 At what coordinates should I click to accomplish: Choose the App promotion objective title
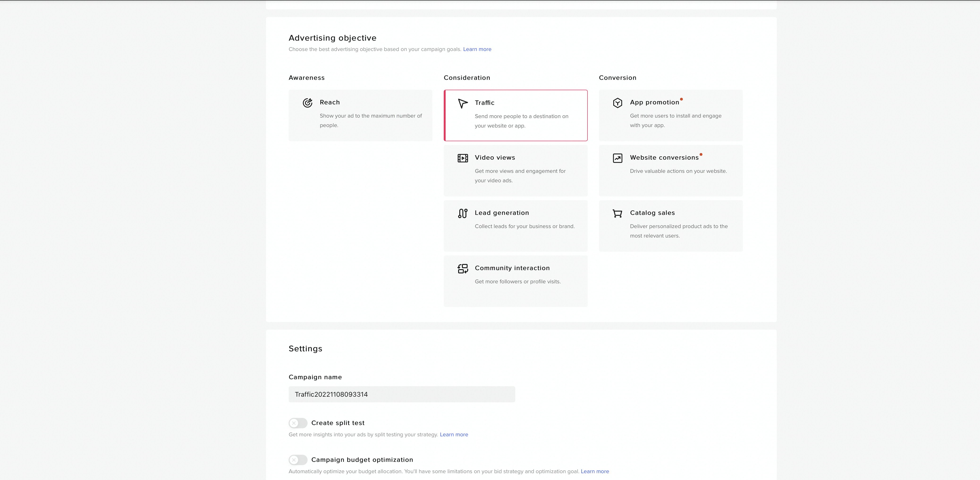(x=654, y=102)
